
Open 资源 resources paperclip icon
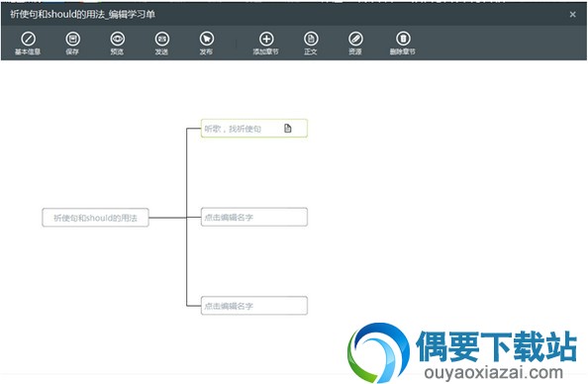355,39
